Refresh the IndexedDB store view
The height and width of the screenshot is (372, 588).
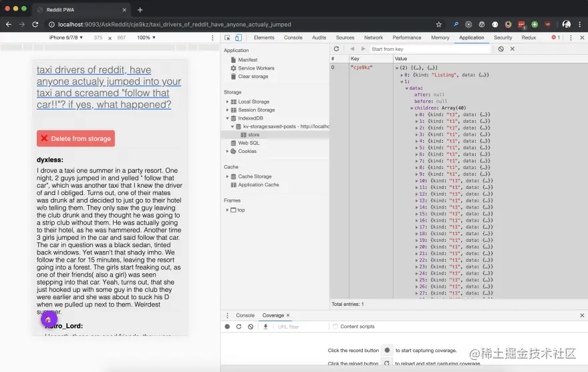[x=336, y=49]
